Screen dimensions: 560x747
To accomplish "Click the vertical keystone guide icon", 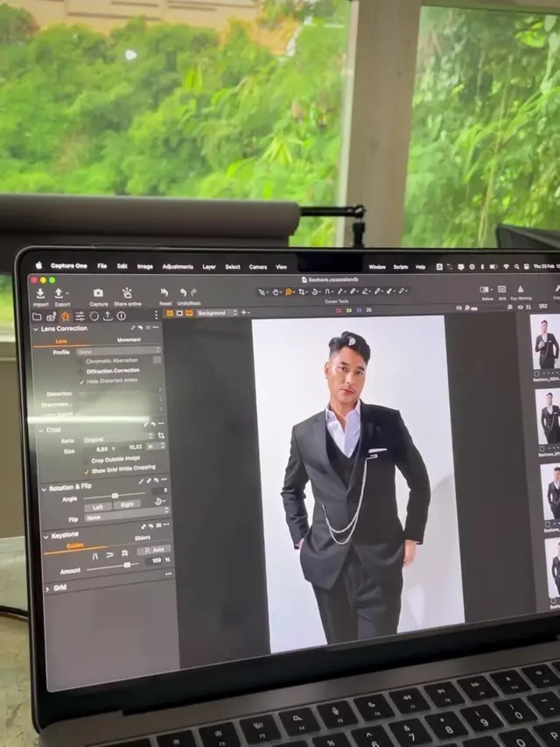I will click(94, 555).
